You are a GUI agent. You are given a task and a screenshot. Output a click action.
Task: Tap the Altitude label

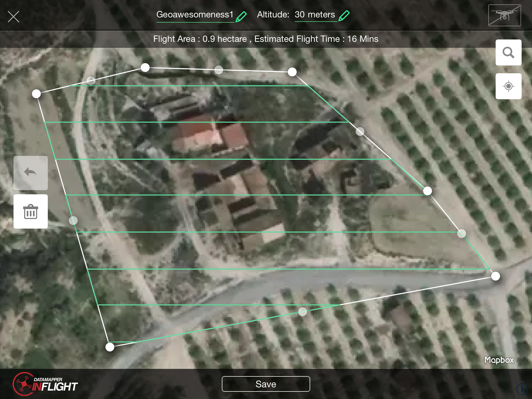tap(273, 15)
